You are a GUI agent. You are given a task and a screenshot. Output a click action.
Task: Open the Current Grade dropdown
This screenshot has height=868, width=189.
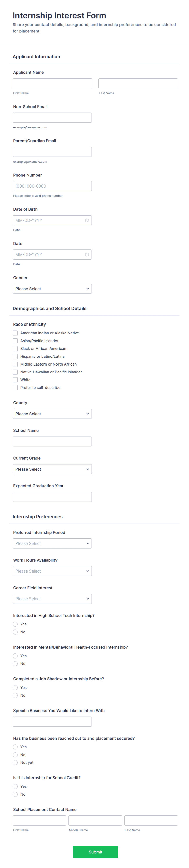coord(52,469)
